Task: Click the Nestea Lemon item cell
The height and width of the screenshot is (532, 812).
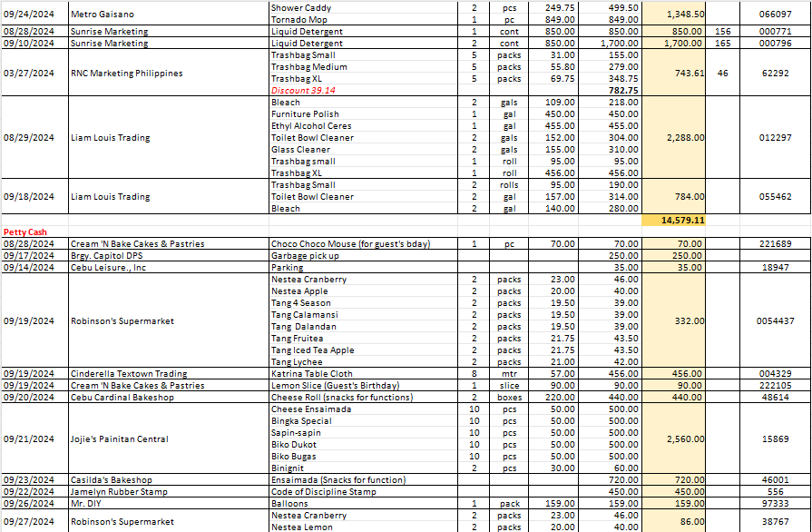Action: (363, 527)
